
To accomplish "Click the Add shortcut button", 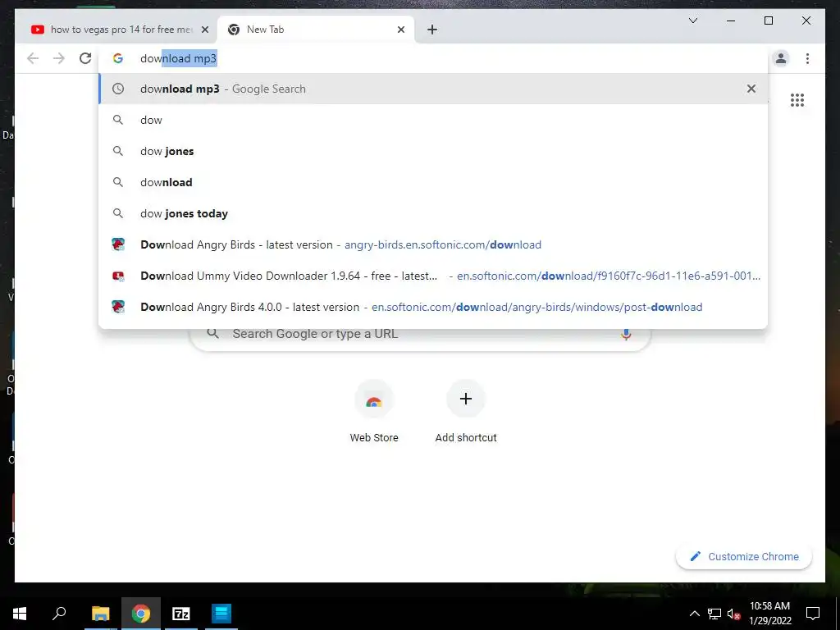I will [466, 412].
